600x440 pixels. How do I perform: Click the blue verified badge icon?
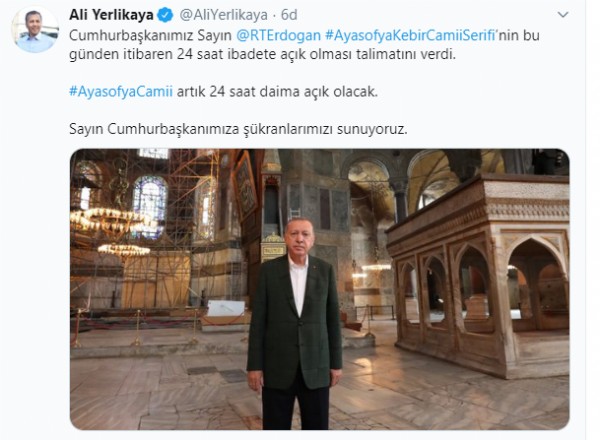click(x=166, y=15)
